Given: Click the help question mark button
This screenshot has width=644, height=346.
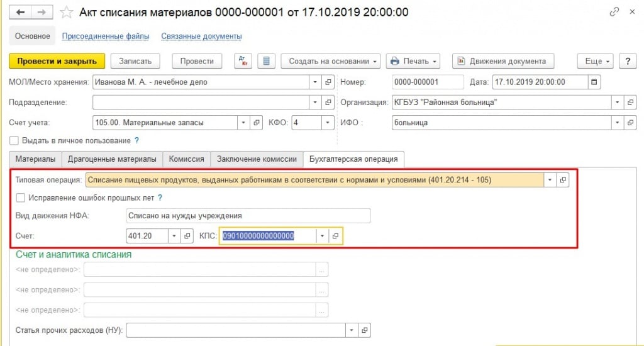Looking at the screenshot, I should [x=626, y=61].
